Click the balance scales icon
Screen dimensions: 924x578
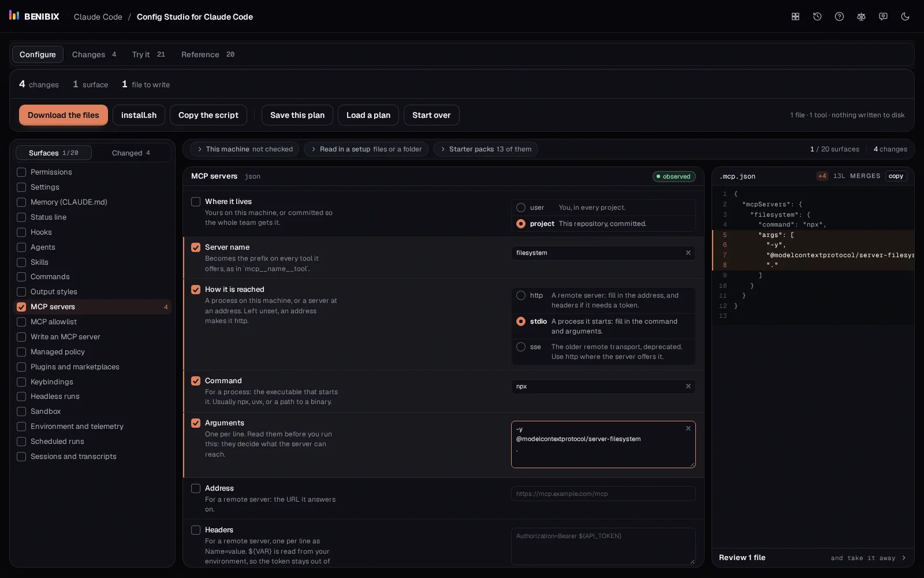pos(861,17)
